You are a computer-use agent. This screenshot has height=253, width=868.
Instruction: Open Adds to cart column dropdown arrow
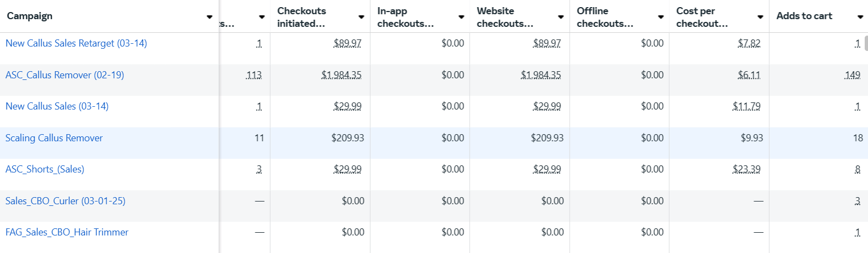(860, 17)
